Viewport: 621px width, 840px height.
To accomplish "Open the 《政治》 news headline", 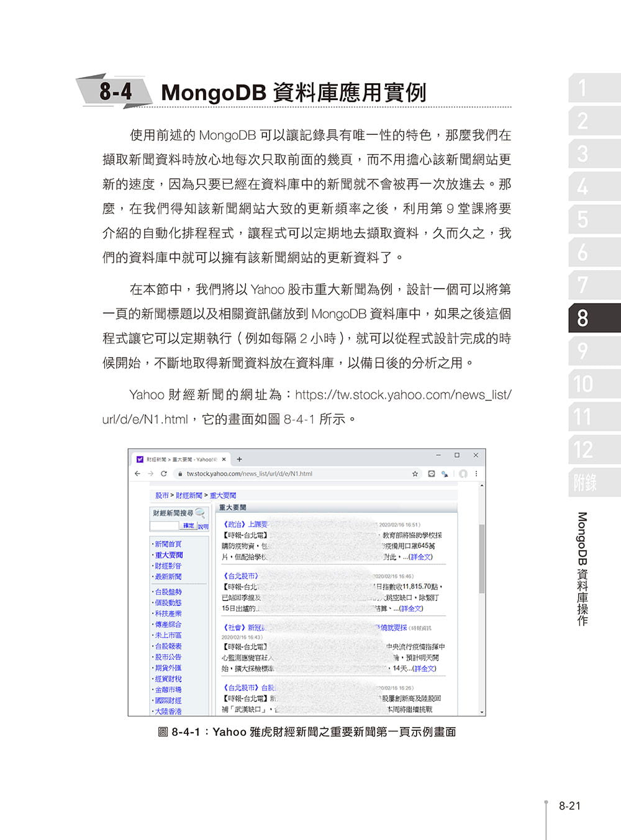I will tap(245, 525).
